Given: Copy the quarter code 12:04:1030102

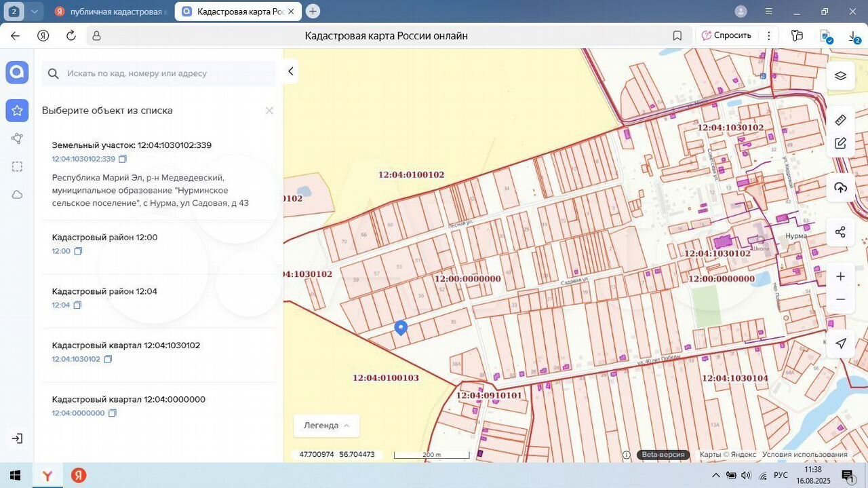Looking at the screenshot, I should [108, 359].
